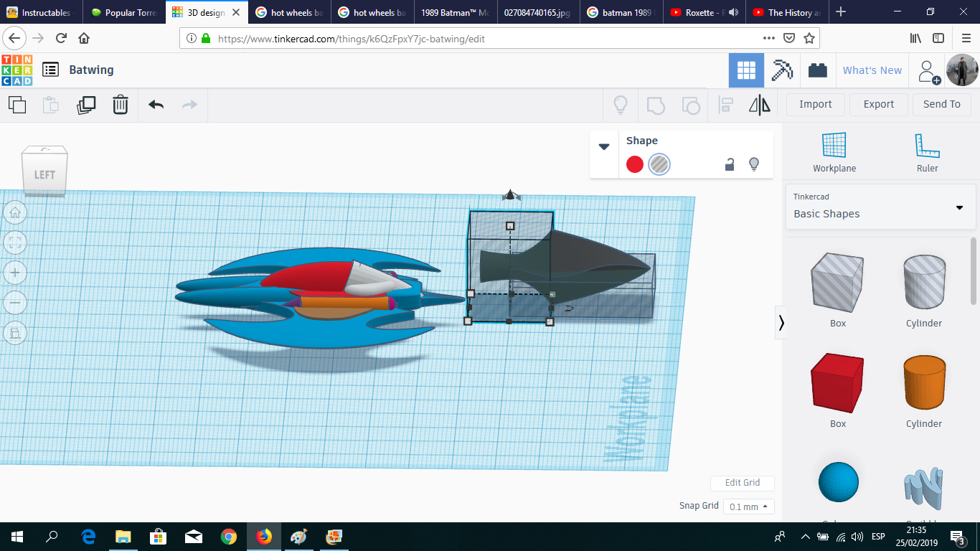Viewport: 980px width, 551px height.
Task: Toggle shape visibility lightbulb in Shape panel
Action: click(754, 164)
